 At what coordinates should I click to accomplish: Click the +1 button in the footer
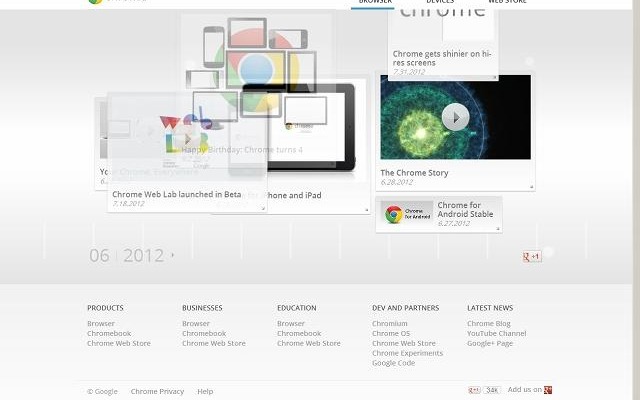click(x=474, y=390)
